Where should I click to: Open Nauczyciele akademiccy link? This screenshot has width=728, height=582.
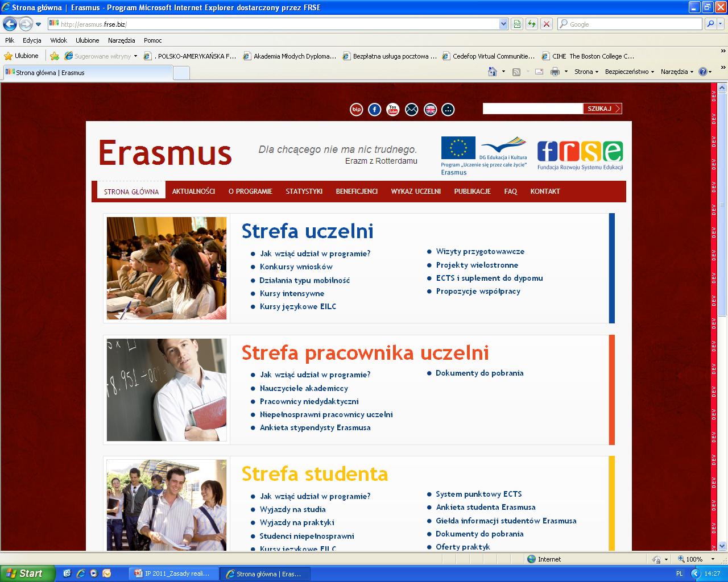304,388
